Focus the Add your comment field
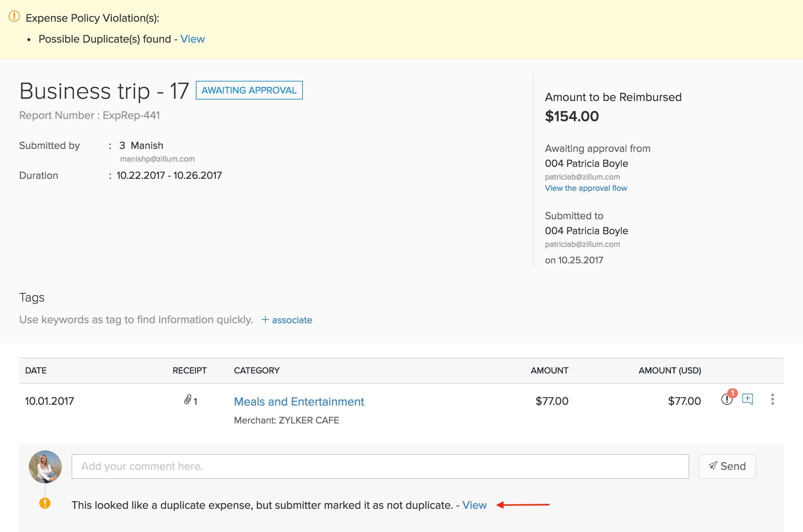803x532 pixels. coord(380,467)
